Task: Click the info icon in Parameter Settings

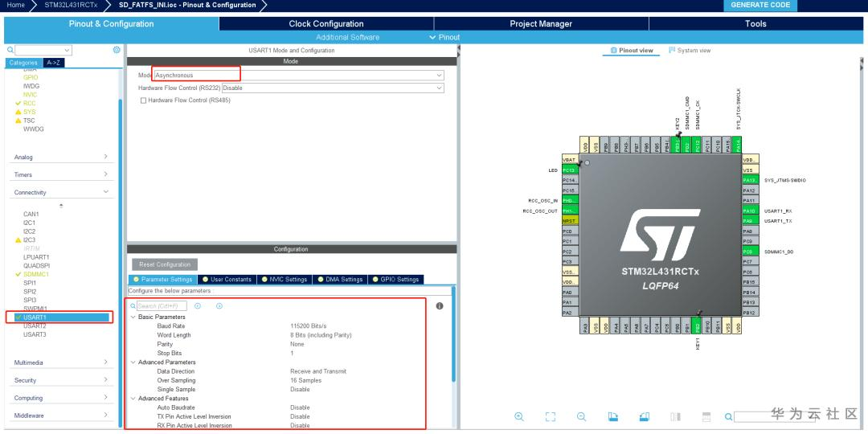Action: pos(440,305)
